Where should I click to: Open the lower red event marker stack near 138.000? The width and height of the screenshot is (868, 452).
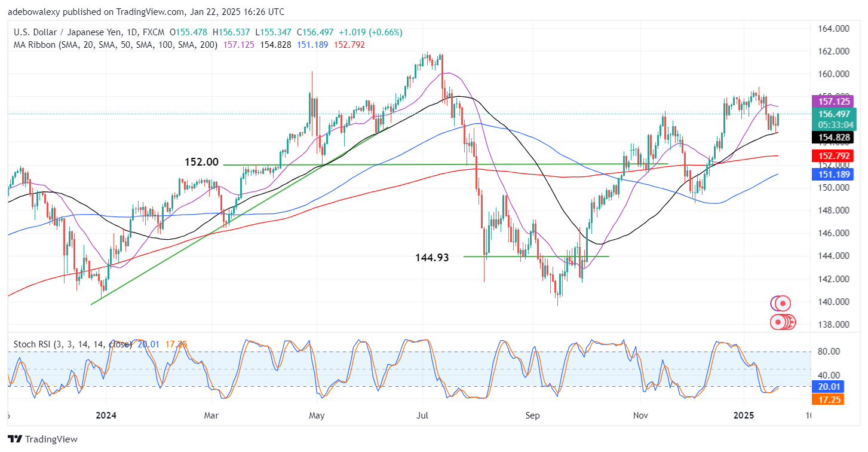783,322
